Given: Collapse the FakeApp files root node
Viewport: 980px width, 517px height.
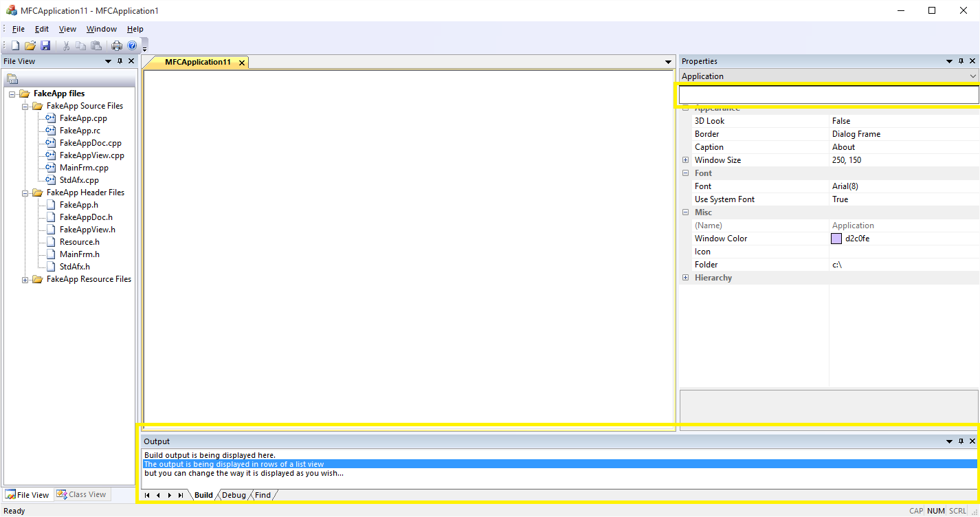Looking at the screenshot, I should (12, 93).
